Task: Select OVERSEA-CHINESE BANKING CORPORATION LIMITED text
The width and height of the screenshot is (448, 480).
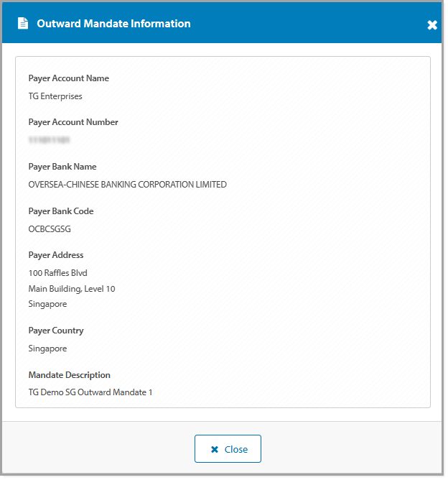Action: (127, 185)
